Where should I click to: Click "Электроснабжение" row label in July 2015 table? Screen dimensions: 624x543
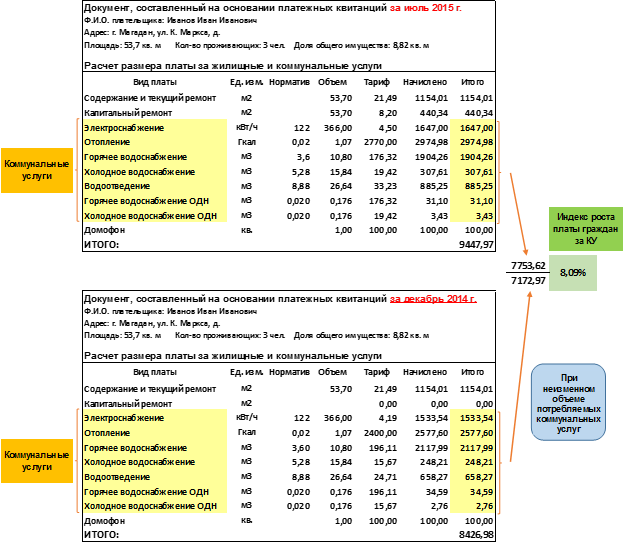(x=124, y=128)
